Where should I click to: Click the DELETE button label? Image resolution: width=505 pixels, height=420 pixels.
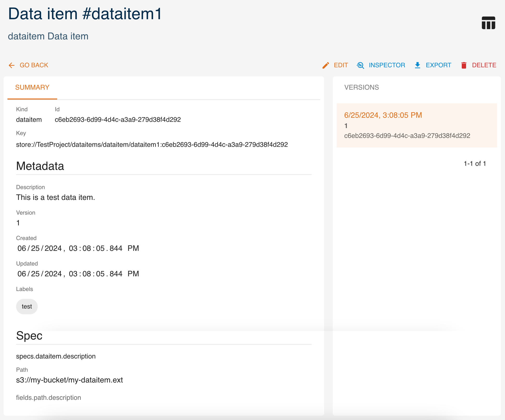click(x=484, y=65)
